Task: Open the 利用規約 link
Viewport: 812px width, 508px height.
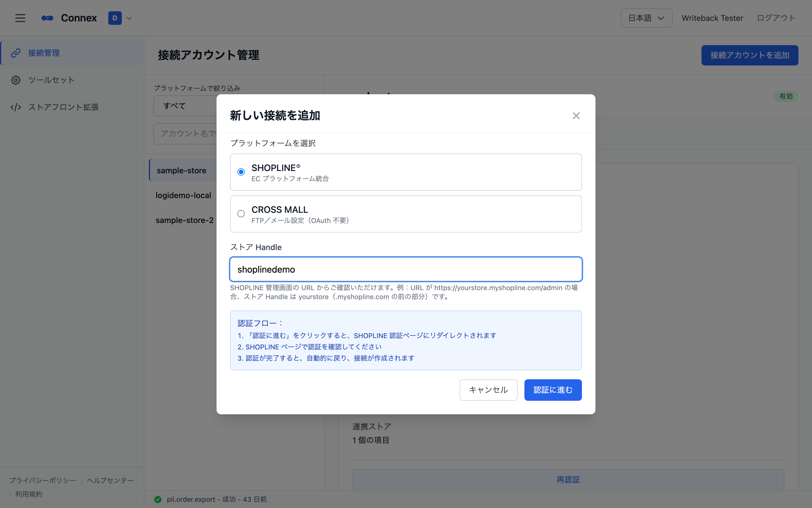Action: click(29, 494)
